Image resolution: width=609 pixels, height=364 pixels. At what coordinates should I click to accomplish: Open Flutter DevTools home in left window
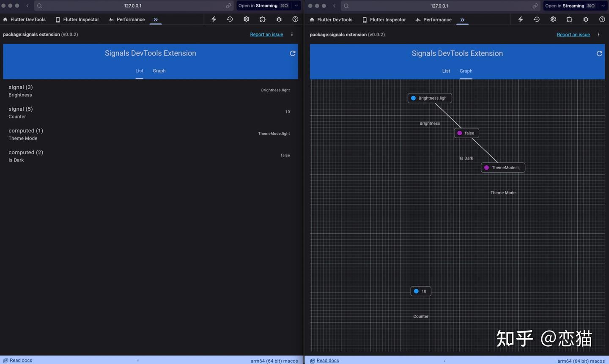24,19
